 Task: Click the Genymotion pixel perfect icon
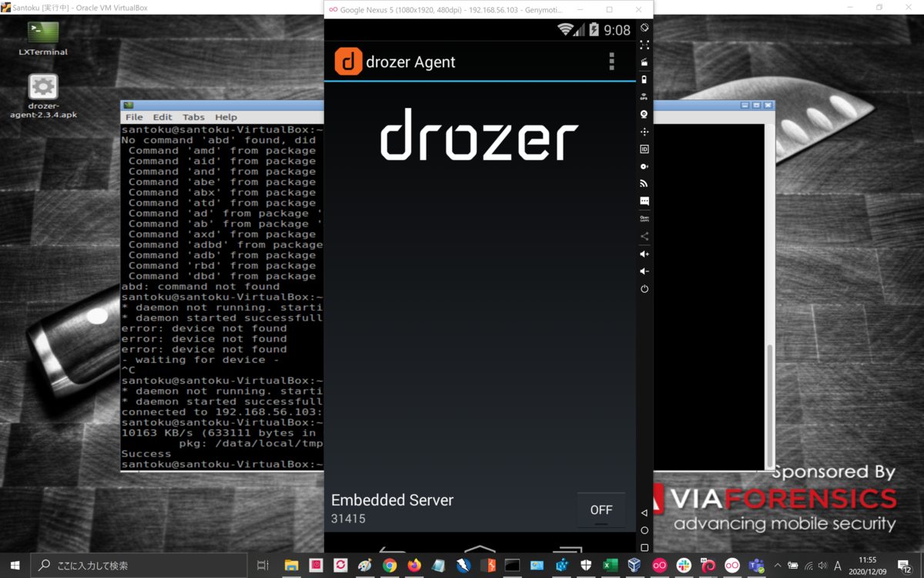tap(644, 45)
